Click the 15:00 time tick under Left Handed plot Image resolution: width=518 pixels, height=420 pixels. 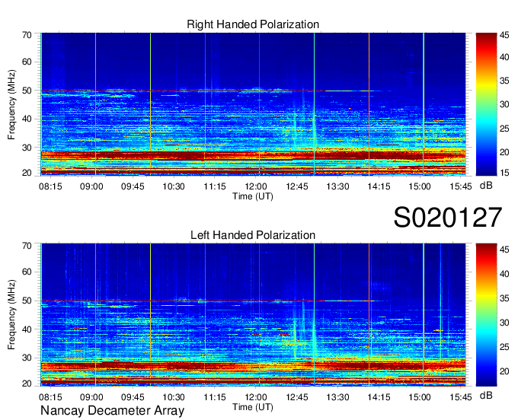coord(420,397)
